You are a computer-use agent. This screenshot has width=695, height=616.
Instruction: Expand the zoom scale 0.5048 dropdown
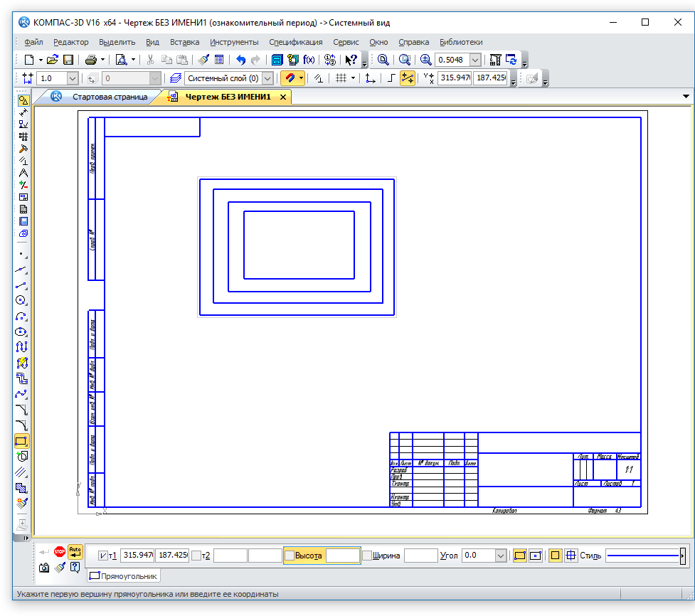click(475, 60)
